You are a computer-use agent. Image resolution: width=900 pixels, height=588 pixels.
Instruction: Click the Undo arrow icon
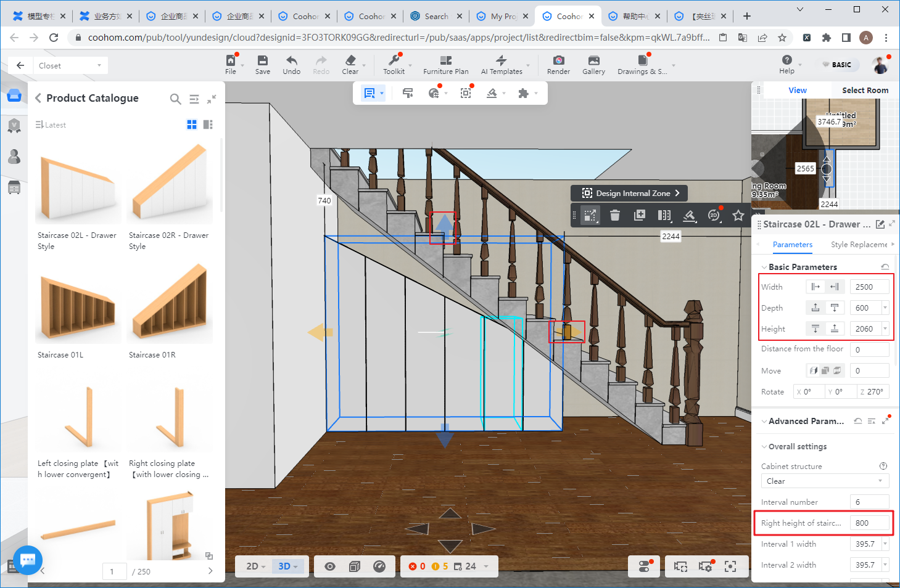[291, 60]
